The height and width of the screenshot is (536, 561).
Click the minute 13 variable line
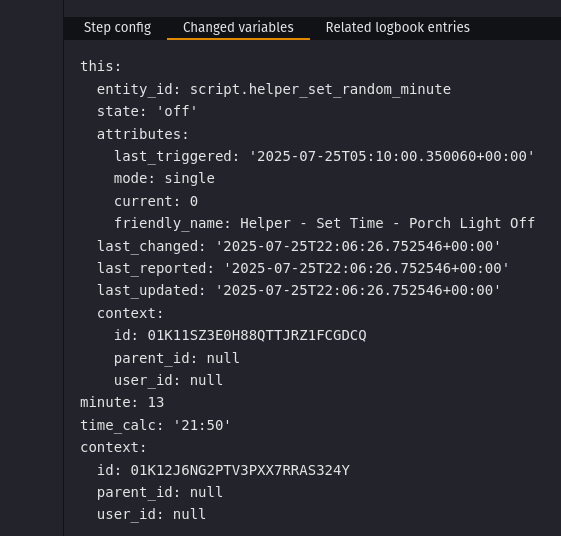click(x=122, y=403)
